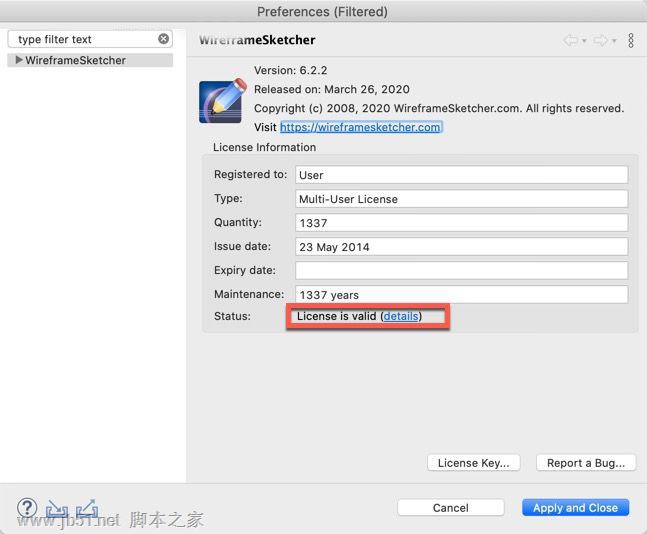
Task: Go back with the left arrow icon
Action: [x=571, y=40]
